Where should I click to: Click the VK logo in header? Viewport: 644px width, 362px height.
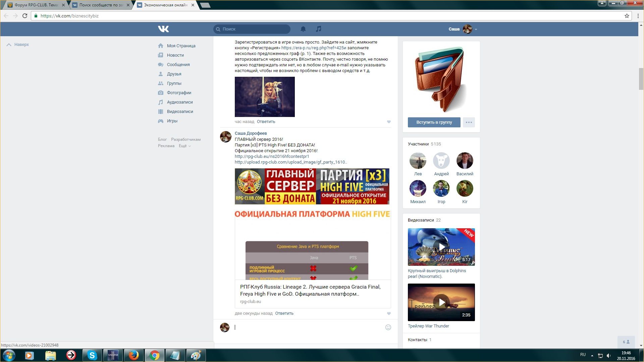[x=163, y=29]
